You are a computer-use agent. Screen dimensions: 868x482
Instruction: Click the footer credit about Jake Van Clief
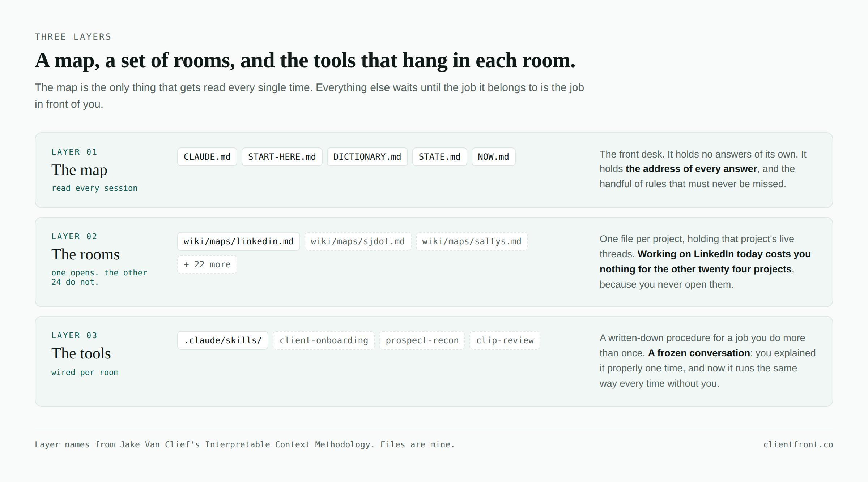coord(244,444)
